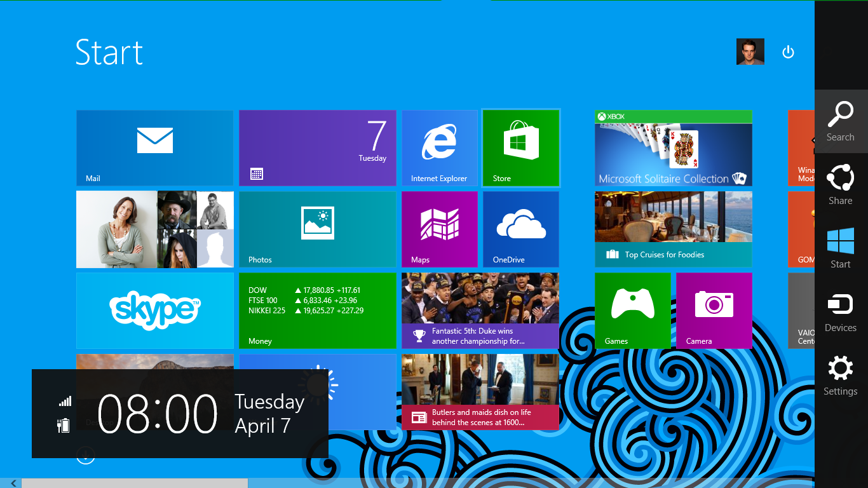Viewport: 868px width, 488px height.
Task: Open the Duke championship sports news tile
Action: 480,311
